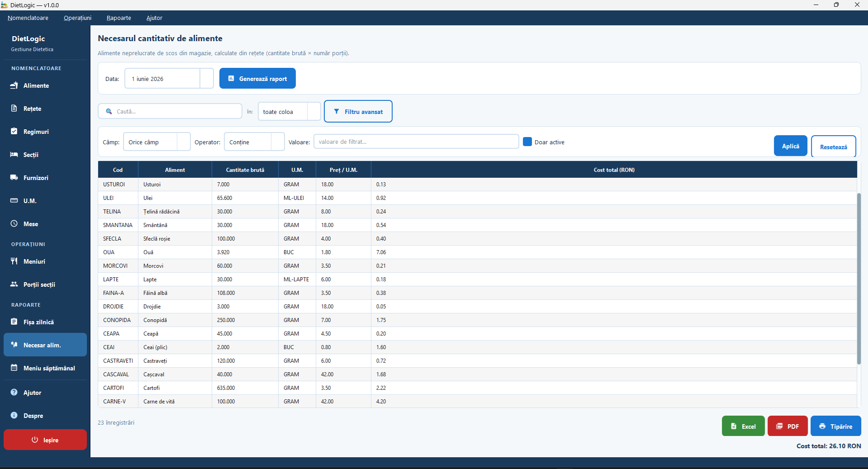The width and height of the screenshot is (868, 469).
Task: Click Generează raport button
Action: [257, 79]
